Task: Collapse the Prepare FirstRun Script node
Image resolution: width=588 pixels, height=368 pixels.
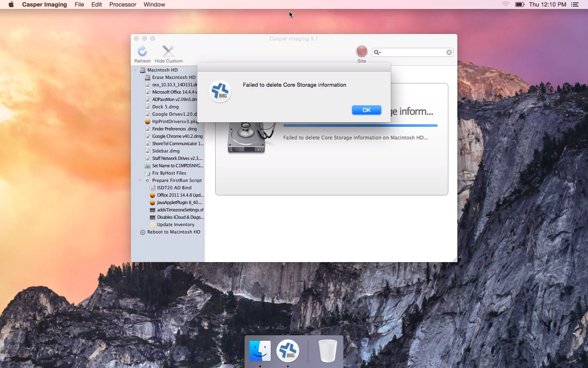Action: 140,180
